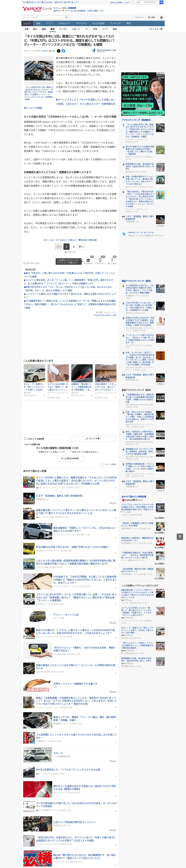This screenshot has height=868, width=186.
Task: Click the マイページ link
Action: click(x=139, y=18)
